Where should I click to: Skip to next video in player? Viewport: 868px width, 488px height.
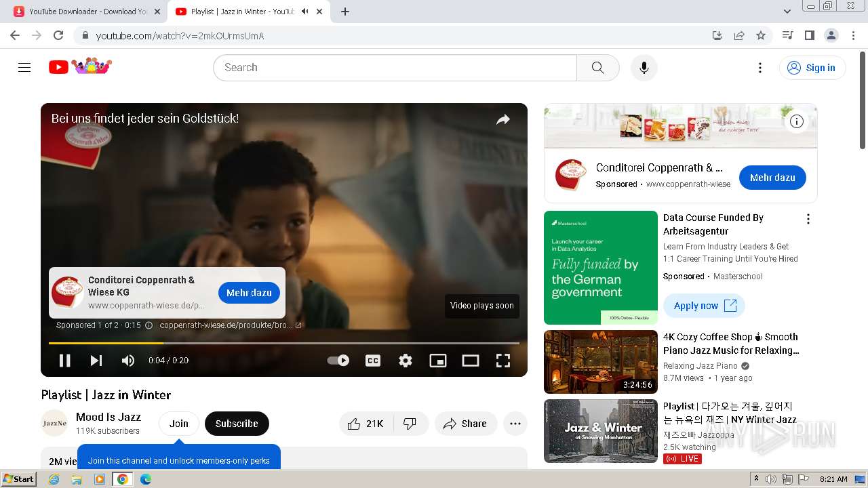click(96, 361)
